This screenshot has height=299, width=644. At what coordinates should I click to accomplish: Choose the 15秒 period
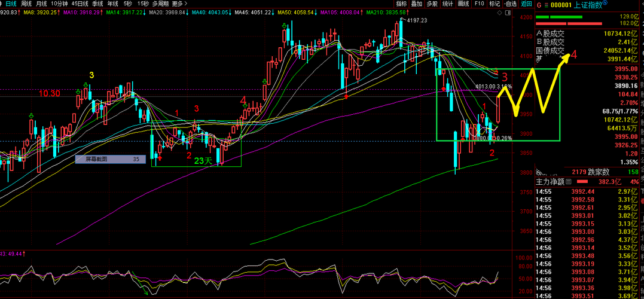tap(143, 4)
